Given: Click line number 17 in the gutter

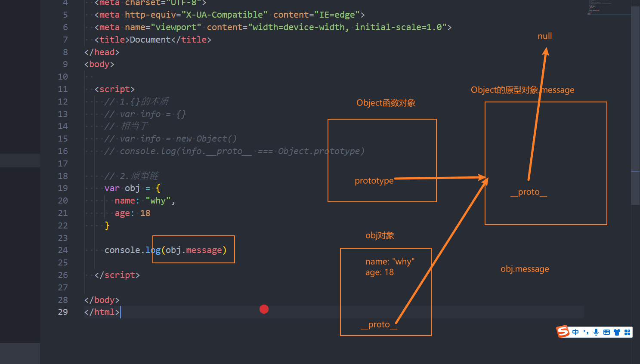Looking at the screenshot, I should click(x=63, y=163).
